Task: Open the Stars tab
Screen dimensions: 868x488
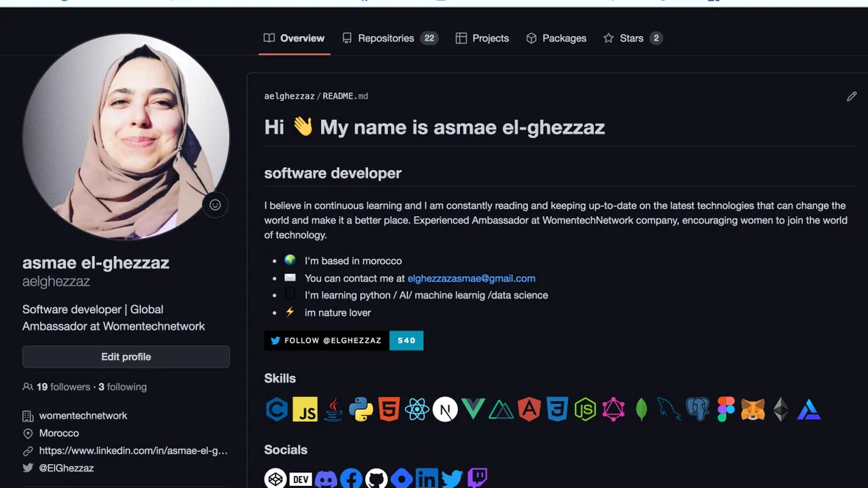Action: pyautogui.click(x=632, y=38)
